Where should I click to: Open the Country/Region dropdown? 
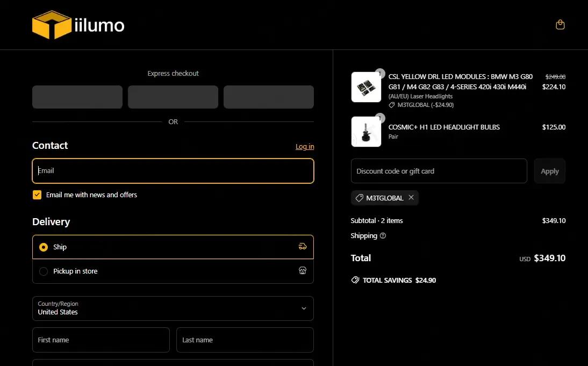[x=173, y=308]
